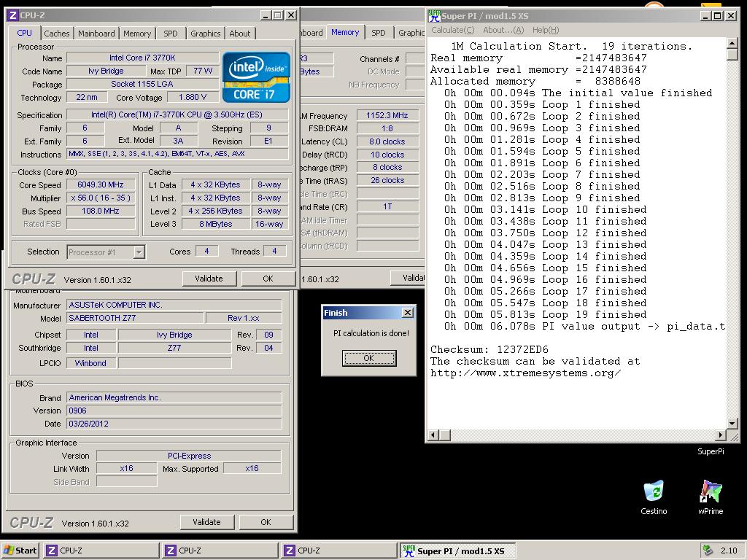Click the Intel Core i7 logo badge
The height and width of the screenshot is (560, 747).
pyautogui.click(x=256, y=77)
